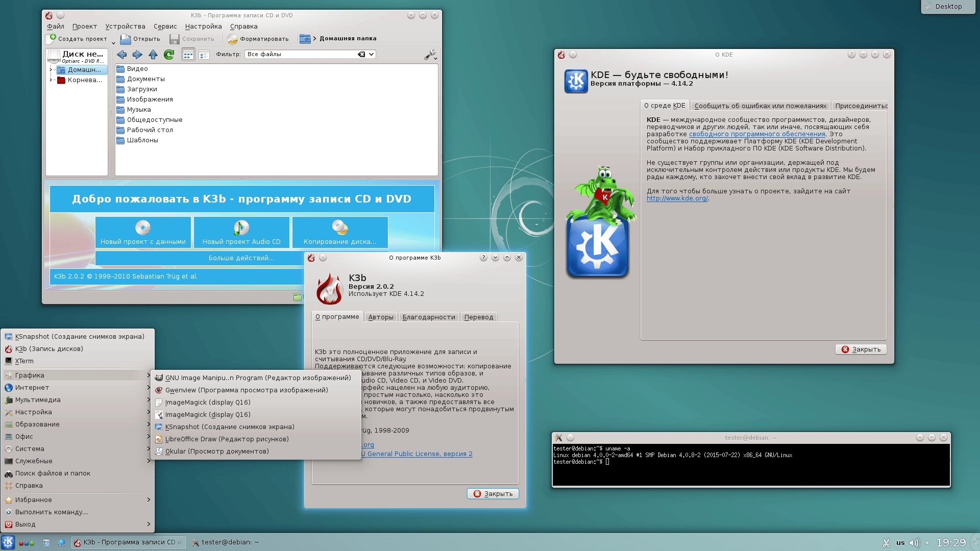Clear the K3b file filter field
The width and height of the screenshot is (980, 551).
[x=361, y=54]
